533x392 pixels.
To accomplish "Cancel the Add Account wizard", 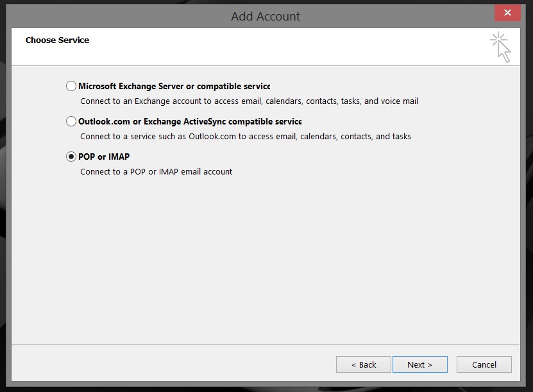I will 484,364.
